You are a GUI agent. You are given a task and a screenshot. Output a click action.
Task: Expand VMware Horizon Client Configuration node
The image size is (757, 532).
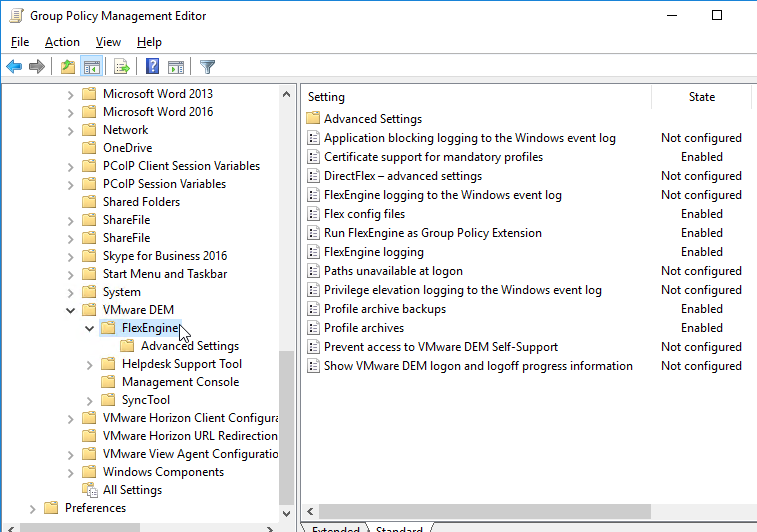point(70,419)
